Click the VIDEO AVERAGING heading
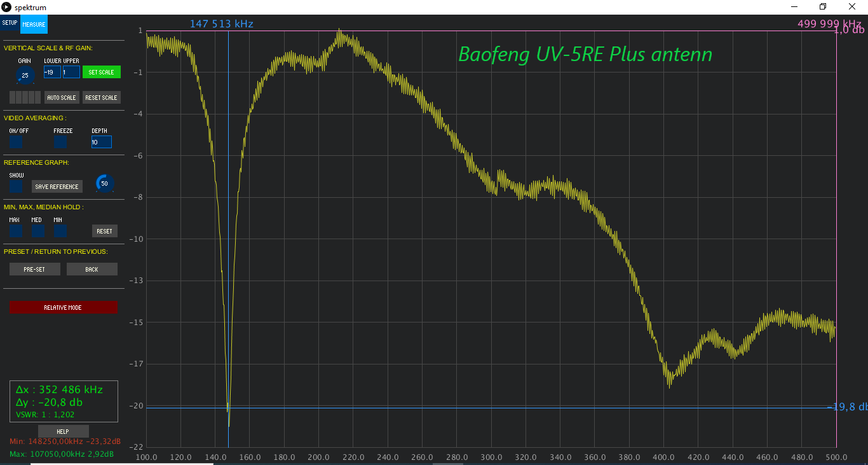 click(x=35, y=118)
